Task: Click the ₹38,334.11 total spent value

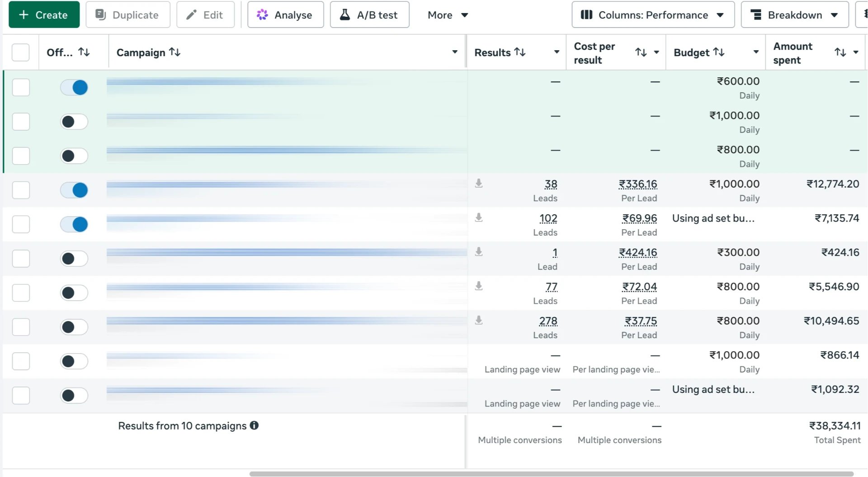Action: (835, 426)
